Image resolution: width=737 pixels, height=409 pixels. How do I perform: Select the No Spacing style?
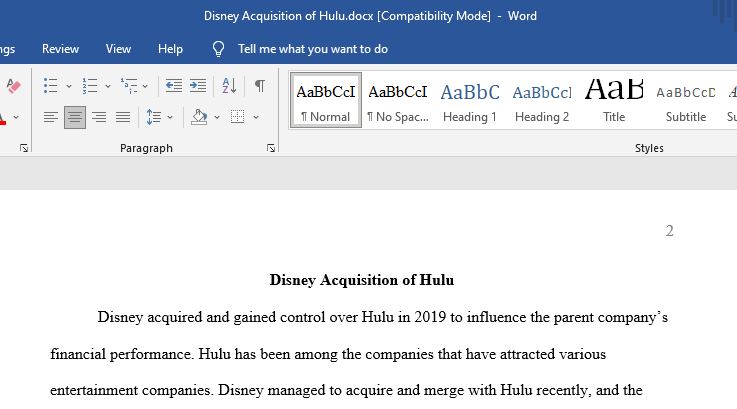398,100
